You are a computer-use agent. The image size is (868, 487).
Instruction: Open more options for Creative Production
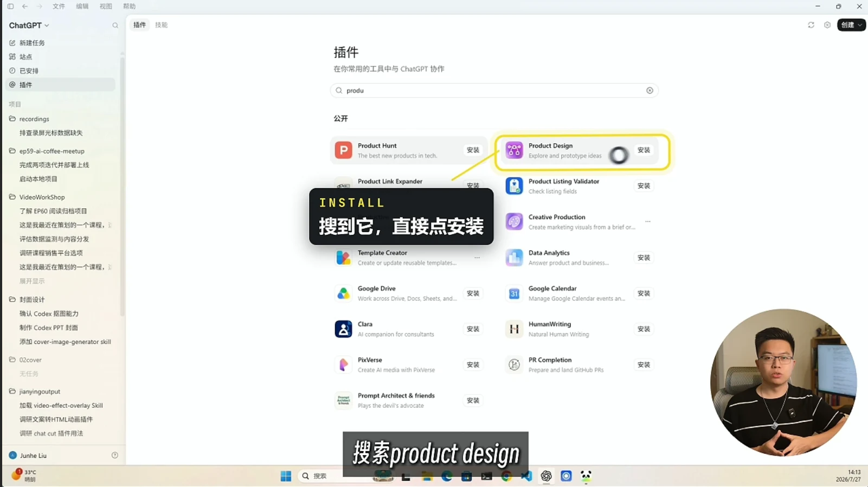tap(647, 222)
